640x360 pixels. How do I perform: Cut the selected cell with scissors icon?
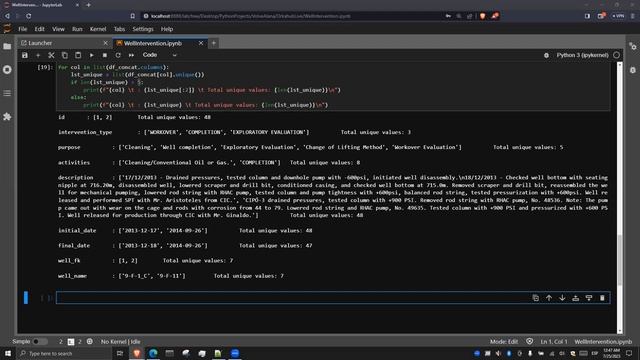coord(51,55)
